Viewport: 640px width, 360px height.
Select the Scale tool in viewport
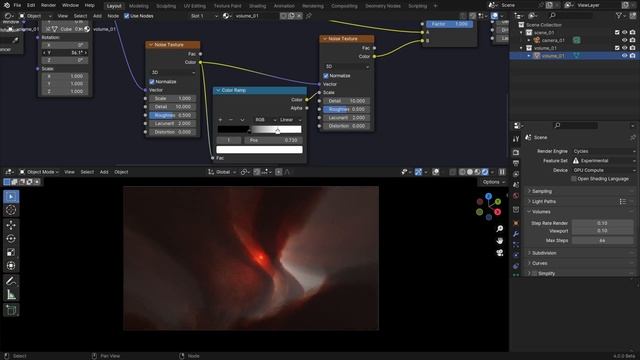(x=11, y=252)
